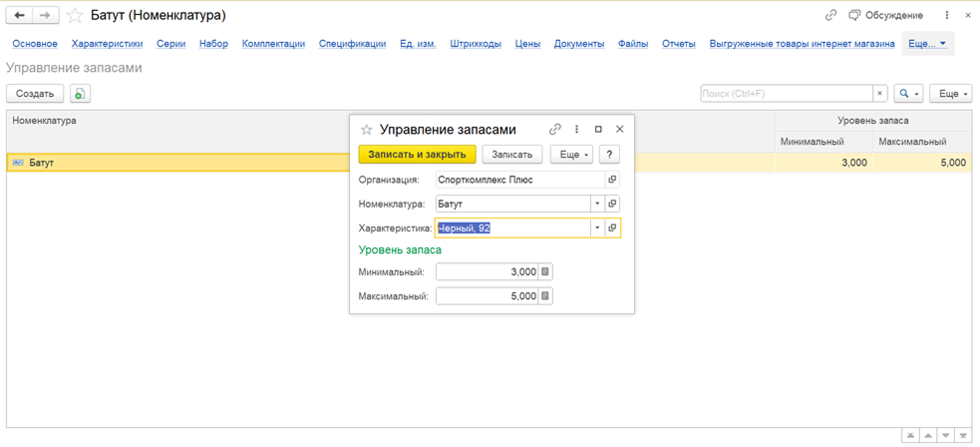Image resolution: width=980 pixels, height=447 pixels.
Task: Clear the search field with the x button
Action: click(880, 94)
